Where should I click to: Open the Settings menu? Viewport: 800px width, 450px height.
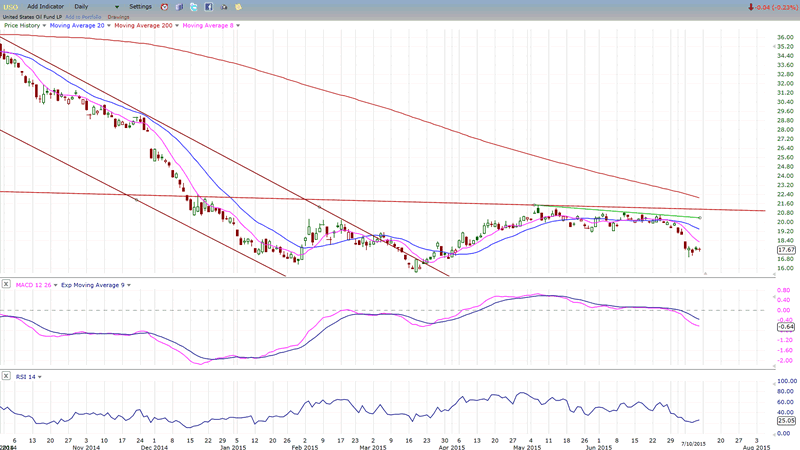tap(140, 7)
